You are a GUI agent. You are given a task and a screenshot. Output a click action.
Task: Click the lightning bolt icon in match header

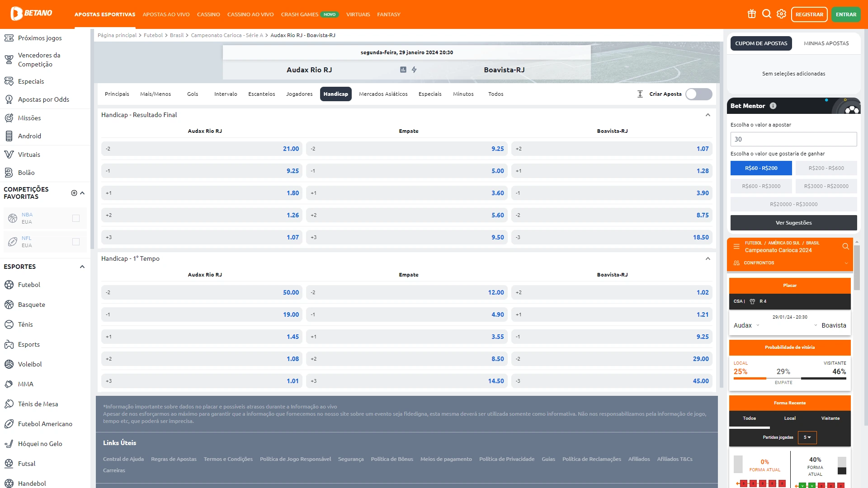point(414,70)
